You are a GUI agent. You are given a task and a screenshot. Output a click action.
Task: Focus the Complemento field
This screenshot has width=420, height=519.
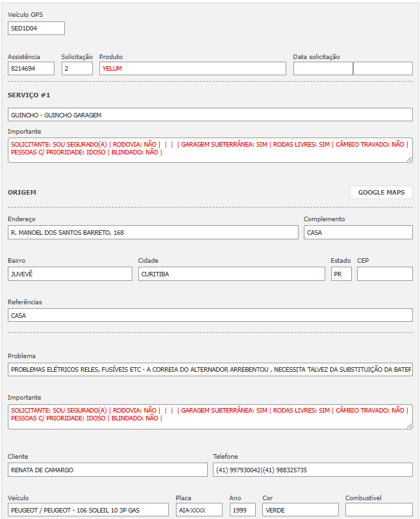click(x=358, y=232)
